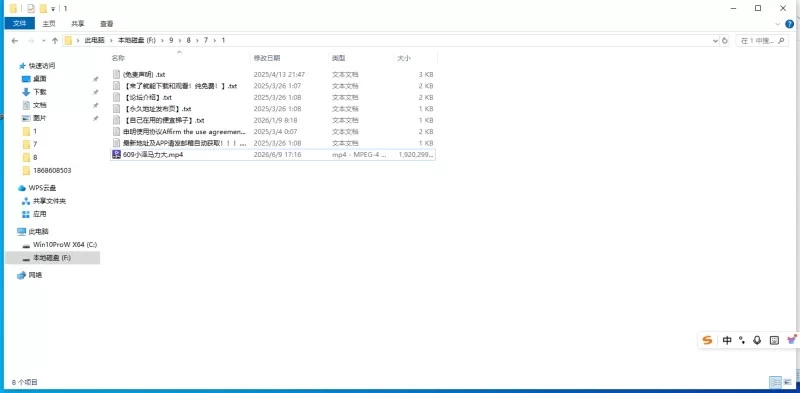The height and width of the screenshot is (393, 800).
Task: Go back with the back arrow
Action: [x=14, y=40]
